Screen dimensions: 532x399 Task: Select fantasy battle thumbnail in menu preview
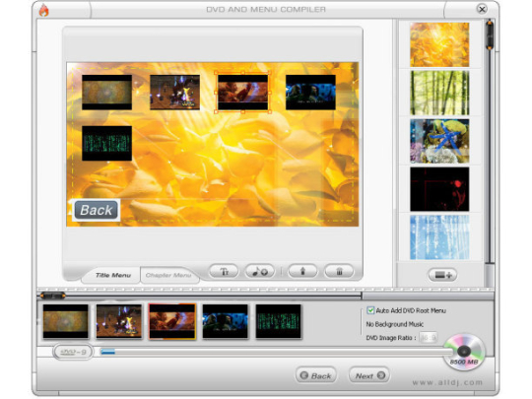(x=174, y=93)
